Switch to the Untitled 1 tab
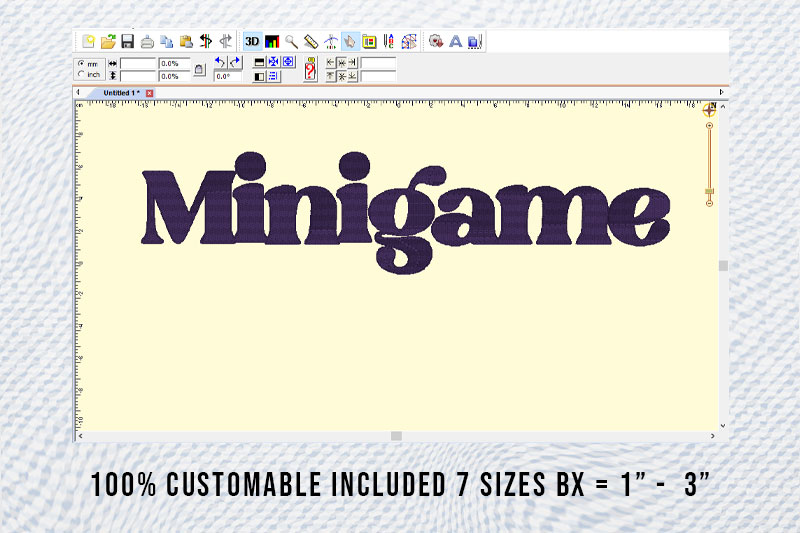Image resolution: width=800 pixels, height=533 pixels. 121,93
